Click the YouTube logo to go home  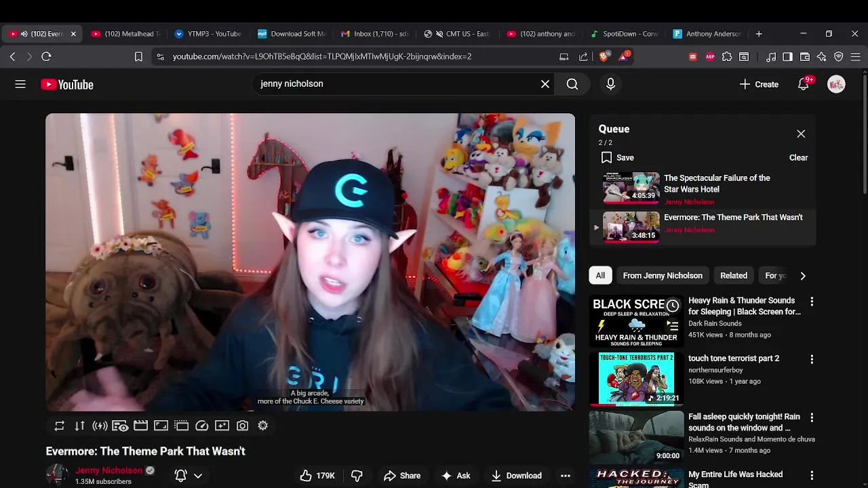point(66,84)
